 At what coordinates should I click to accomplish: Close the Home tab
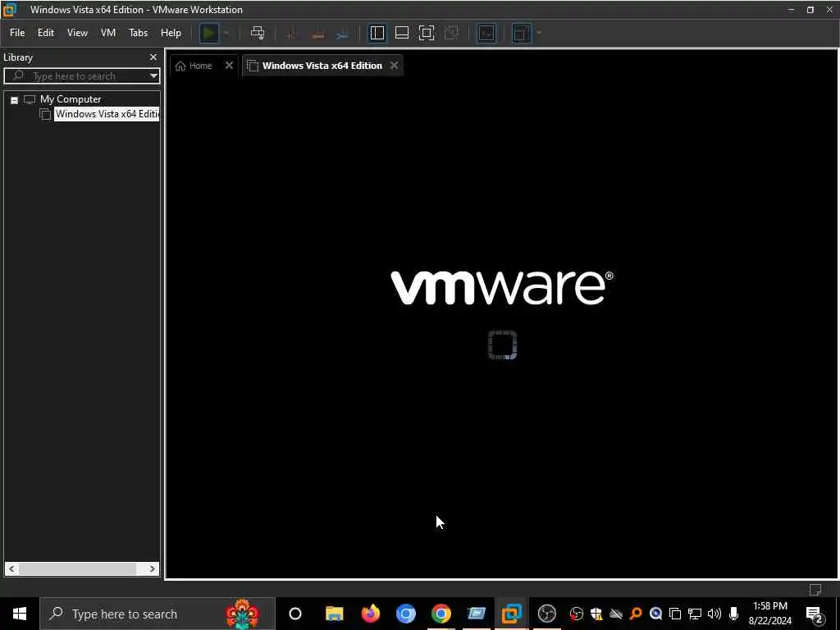click(x=230, y=66)
